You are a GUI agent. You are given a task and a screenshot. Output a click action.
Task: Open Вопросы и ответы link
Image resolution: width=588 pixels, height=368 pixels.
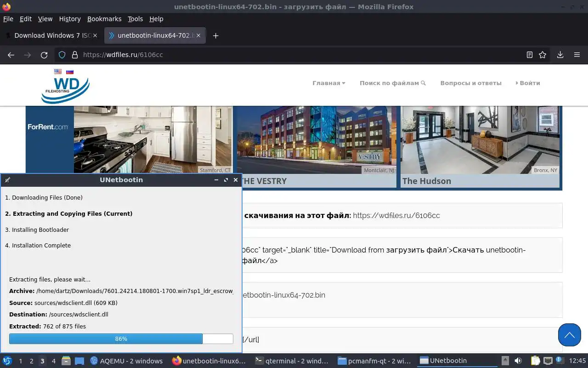point(471,83)
